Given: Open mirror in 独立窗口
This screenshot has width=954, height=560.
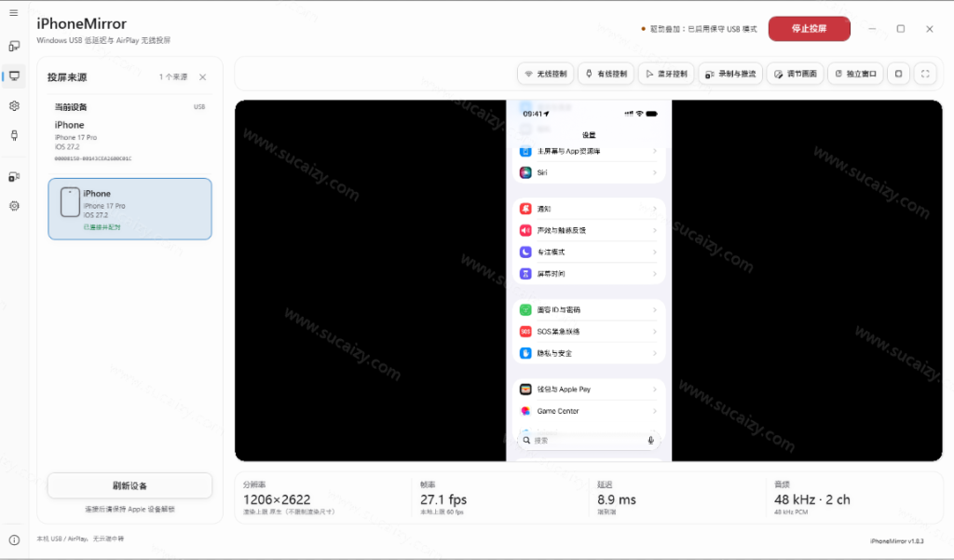Looking at the screenshot, I should [x=855, y=74].
